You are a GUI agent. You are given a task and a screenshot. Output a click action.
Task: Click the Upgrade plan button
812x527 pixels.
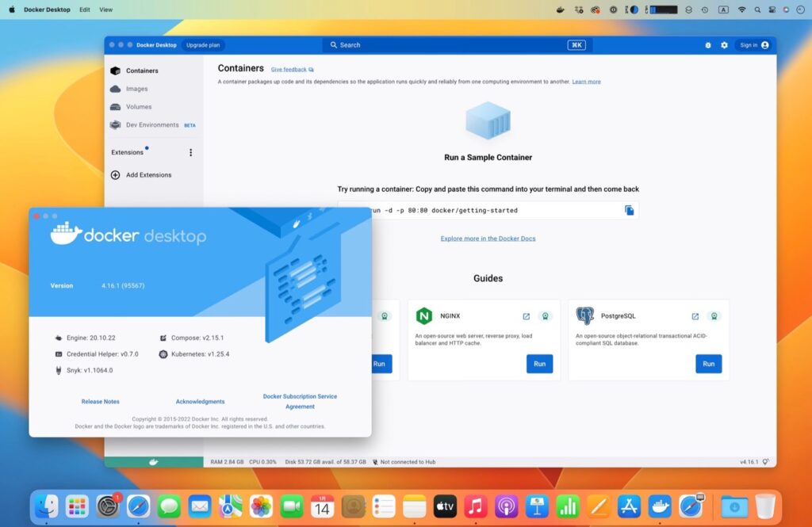pos(203,45)
